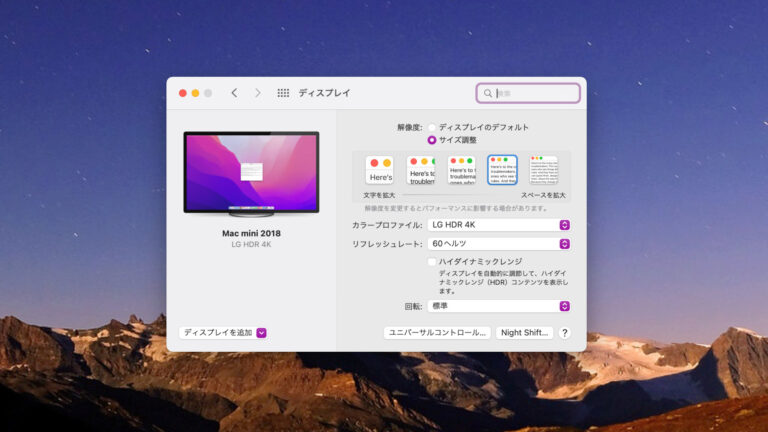
Task: Click スペースを拡大 label
Action: 543,195
